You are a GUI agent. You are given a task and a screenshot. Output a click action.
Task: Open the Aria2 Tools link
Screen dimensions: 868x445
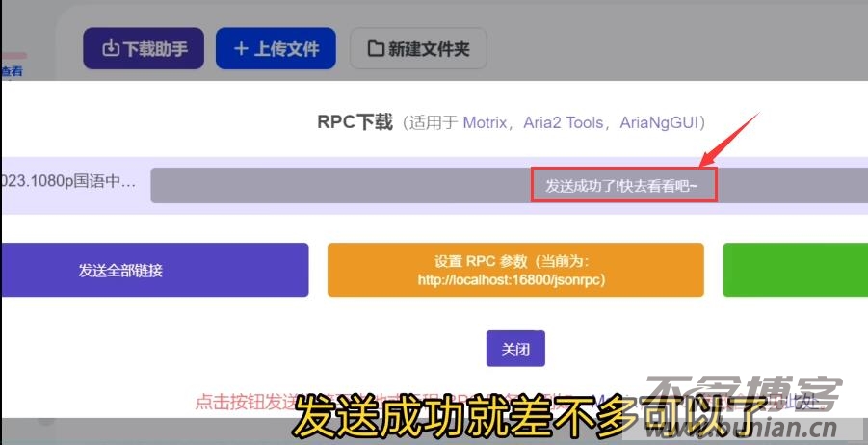564,122
